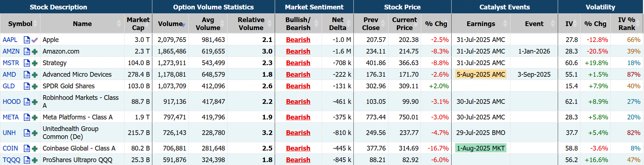Sort by Market Cap column header
Image resolution: width=644 pixels, height=165 pixels.
point(138,24)
